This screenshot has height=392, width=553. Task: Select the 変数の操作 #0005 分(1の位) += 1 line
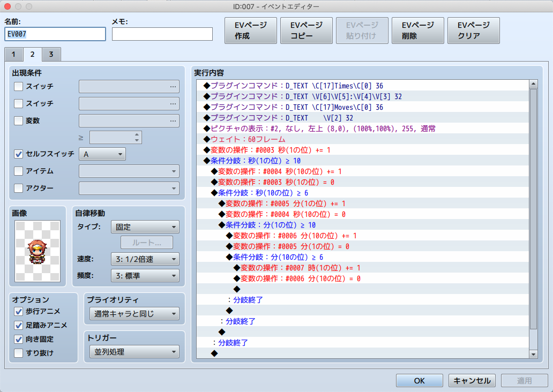(x=363, y=203)
